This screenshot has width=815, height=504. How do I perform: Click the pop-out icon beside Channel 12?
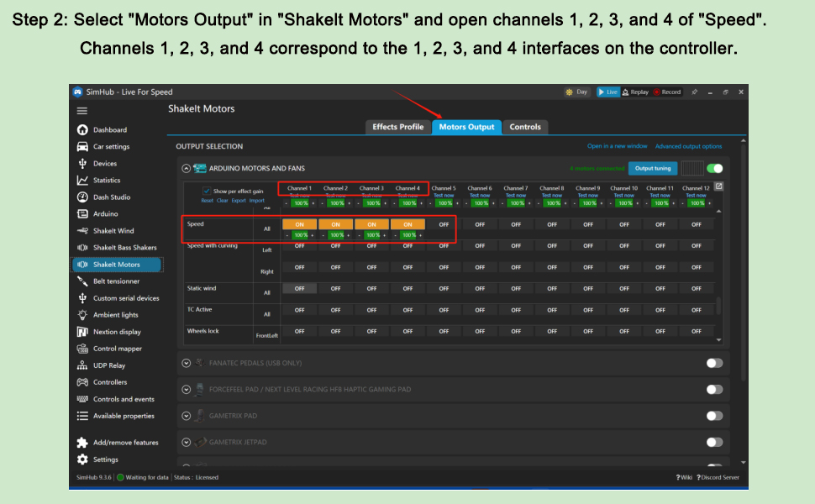(718, 186)
